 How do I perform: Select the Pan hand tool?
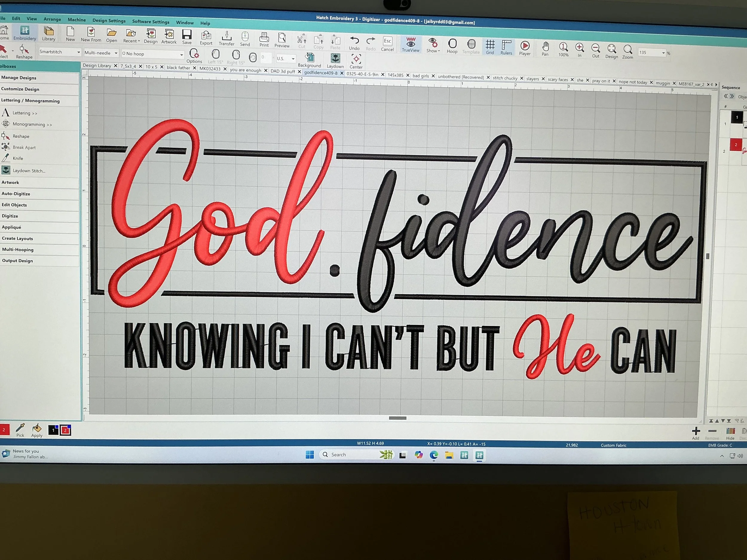pyautogui.click(x=545, y=47)
